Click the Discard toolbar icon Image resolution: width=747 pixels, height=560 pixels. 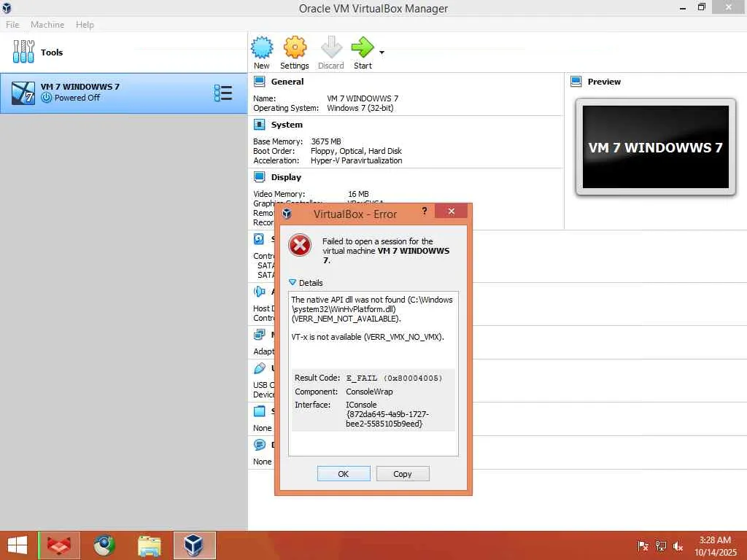click(331, 47)
